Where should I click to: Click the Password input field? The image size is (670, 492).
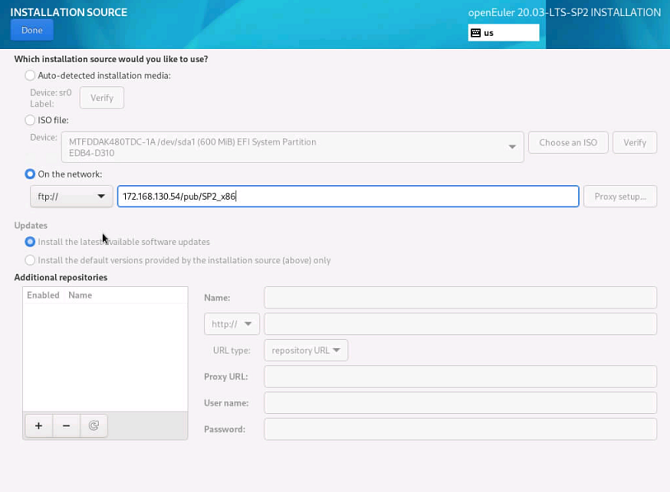click(x=459, y=429)
